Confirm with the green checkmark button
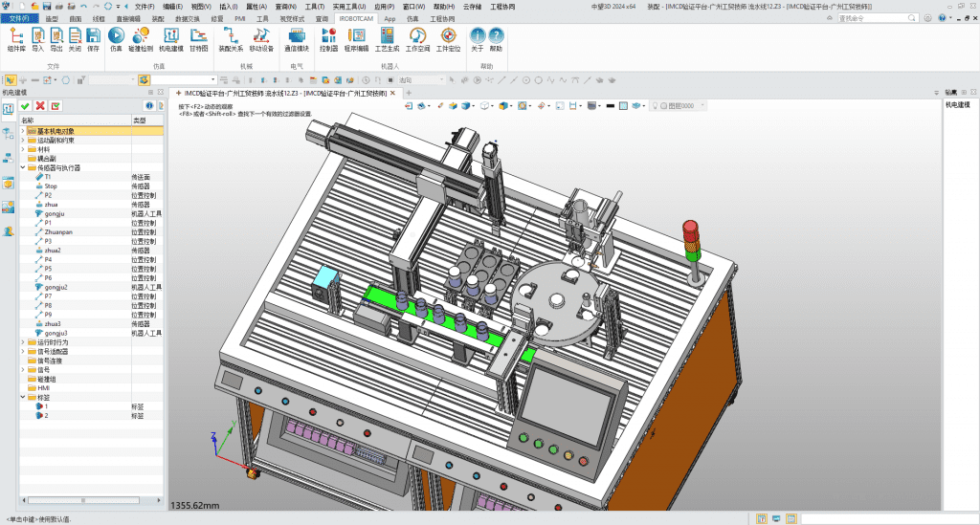980x525 pixels. tap(25, 105)
